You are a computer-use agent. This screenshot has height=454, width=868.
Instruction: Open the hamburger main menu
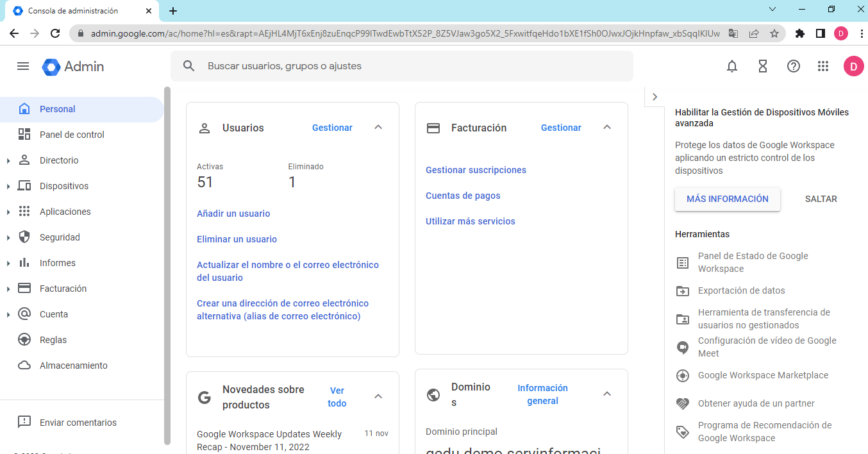tap(23, 66)
